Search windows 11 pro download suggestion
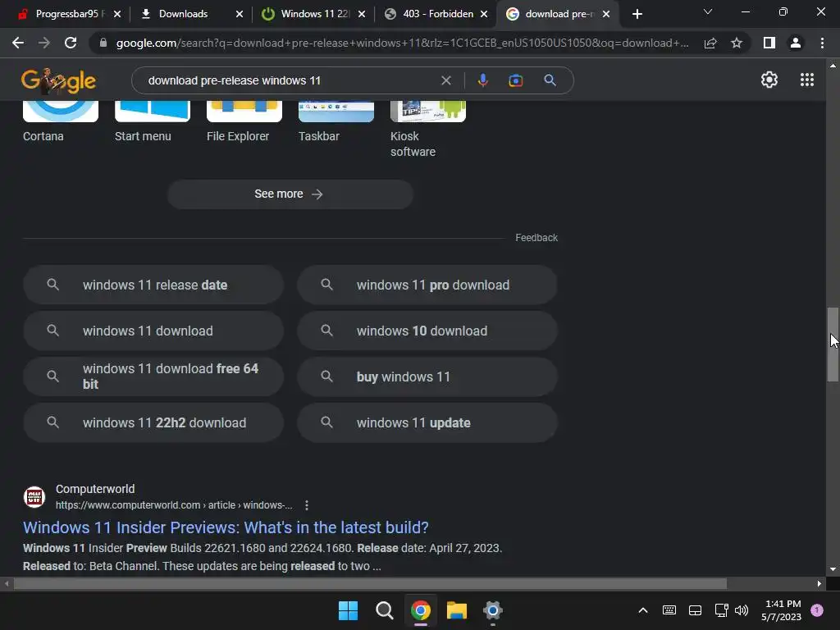The width and height of the screenshot is (840, 630). click(x=427, y=285)
